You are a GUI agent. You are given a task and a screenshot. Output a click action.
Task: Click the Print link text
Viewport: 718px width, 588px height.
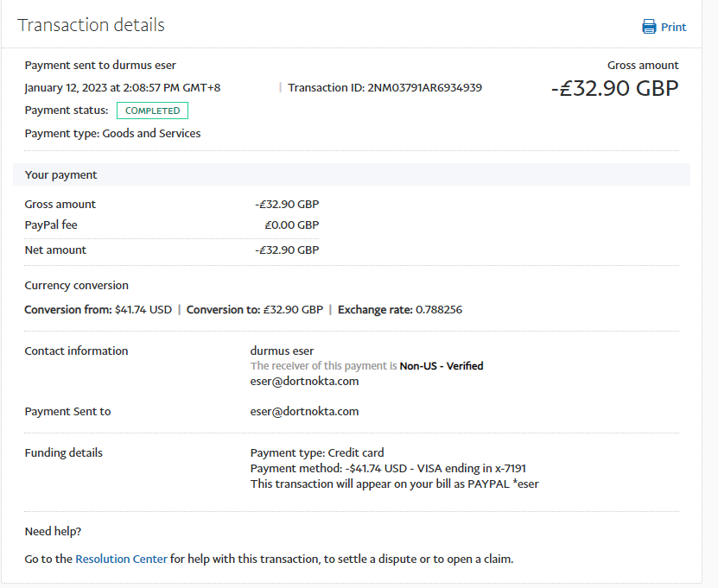tap(673, 27)
